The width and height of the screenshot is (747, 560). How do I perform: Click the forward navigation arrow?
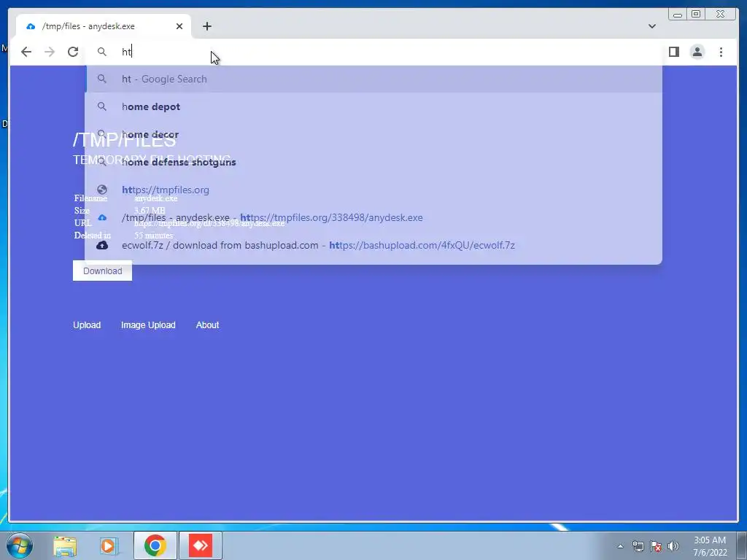50,52
